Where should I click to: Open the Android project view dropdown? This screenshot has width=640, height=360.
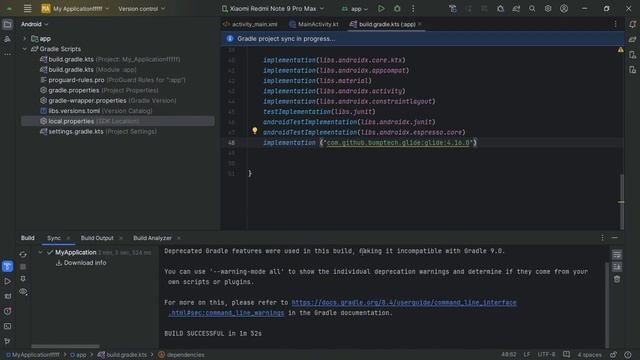(35, 24)
